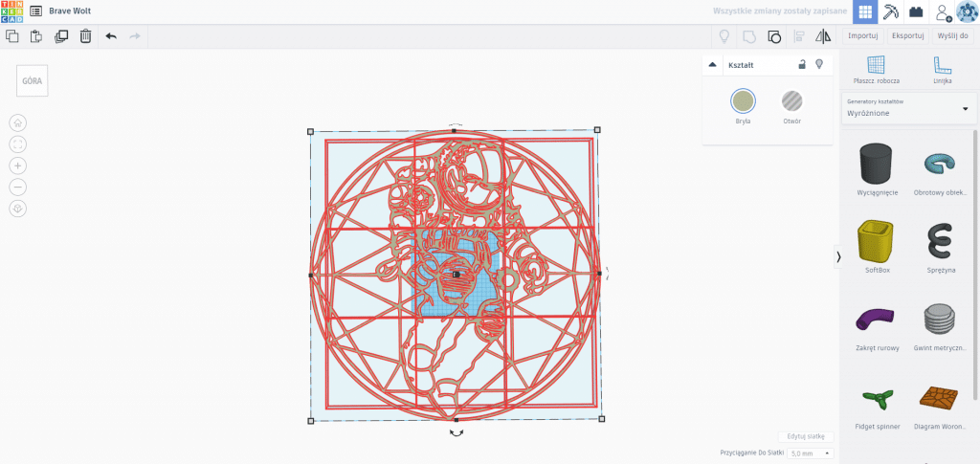Select the Linijka ruler tool
The image size is (980, 464).
pos(942,69)
